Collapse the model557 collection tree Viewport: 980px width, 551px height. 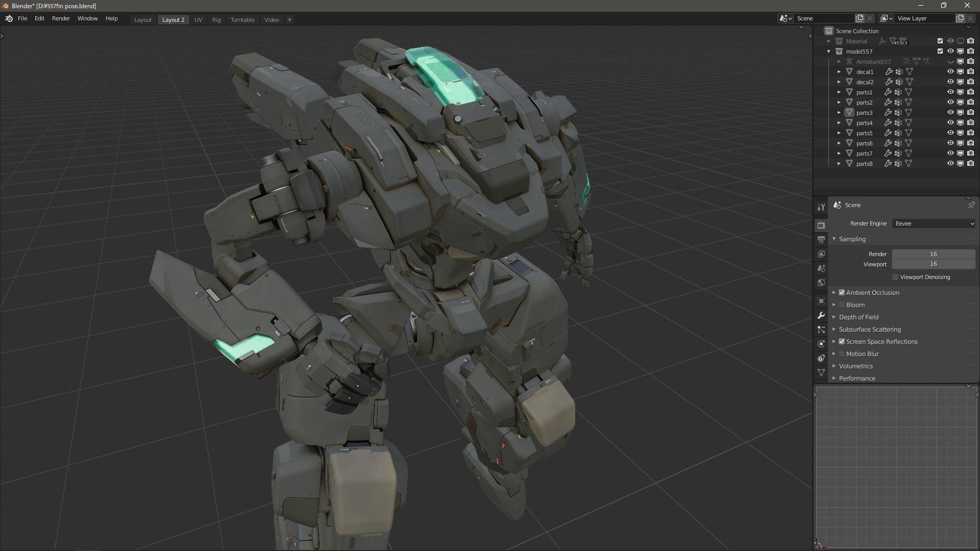pos(829,52)
